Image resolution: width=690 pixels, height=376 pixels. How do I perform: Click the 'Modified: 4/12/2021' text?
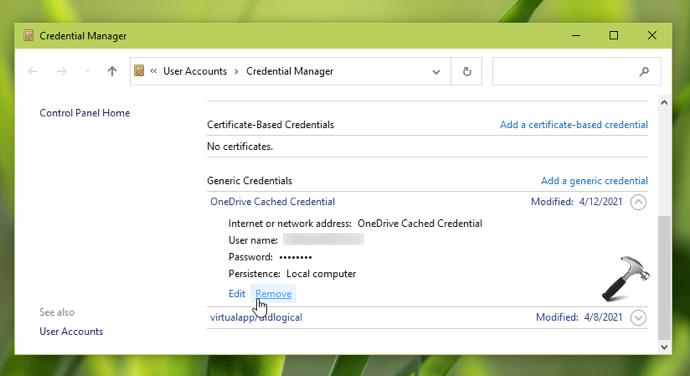pos(576,202)
